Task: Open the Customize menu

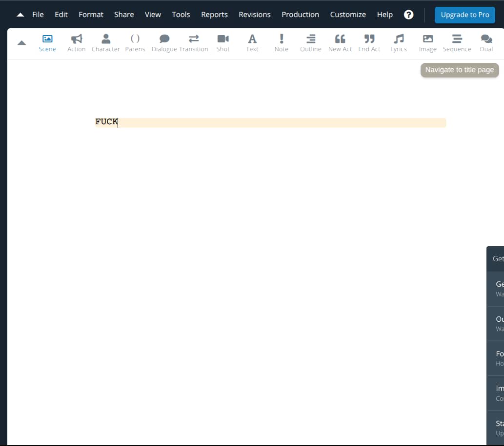Action: [x=348, y=15]
